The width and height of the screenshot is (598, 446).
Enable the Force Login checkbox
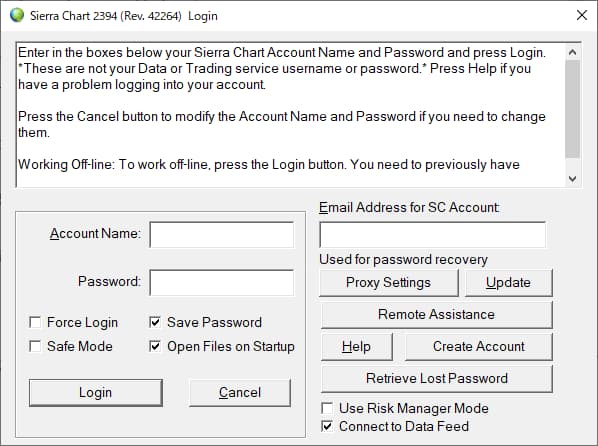pyautogui.click(x=35, y=322)
